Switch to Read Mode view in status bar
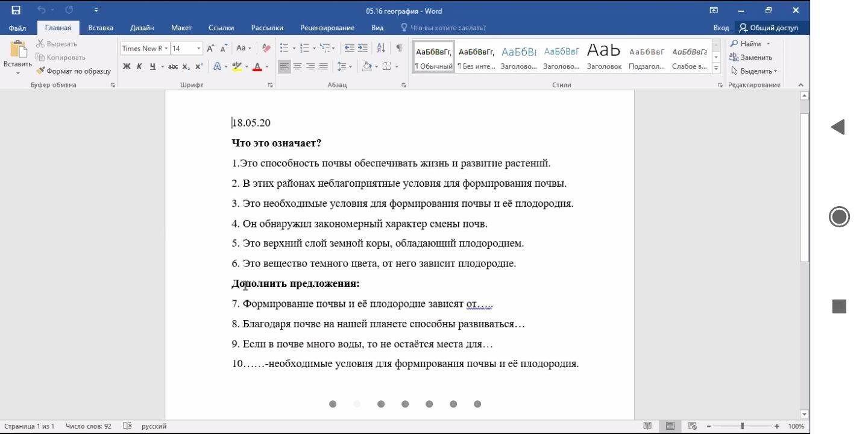The width and height of the screenshot is (868, 434). pyautogui.click(x=647, y=426)
